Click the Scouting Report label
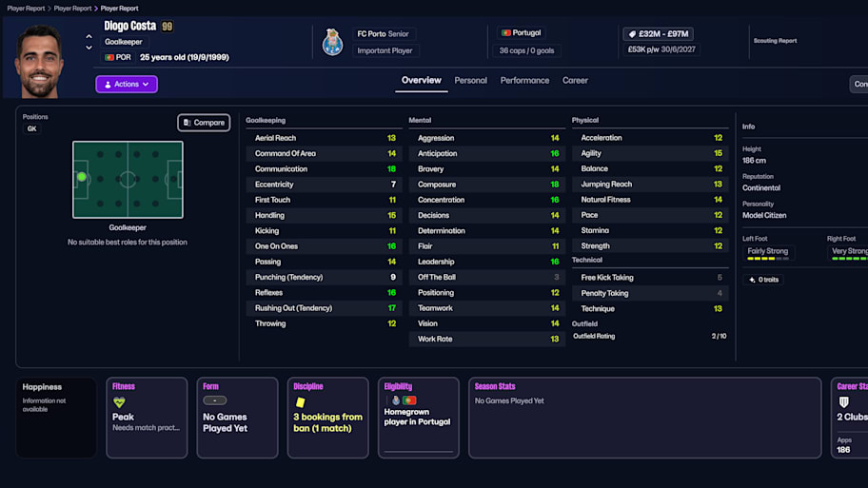868x488 pixels. (775, 41)
